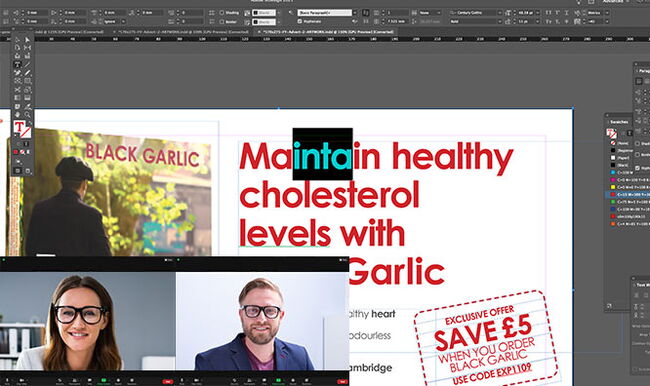Click the SAVE £5 coupon graphic
The height and width of the screenshot is (386, 650).
(486, 340)
